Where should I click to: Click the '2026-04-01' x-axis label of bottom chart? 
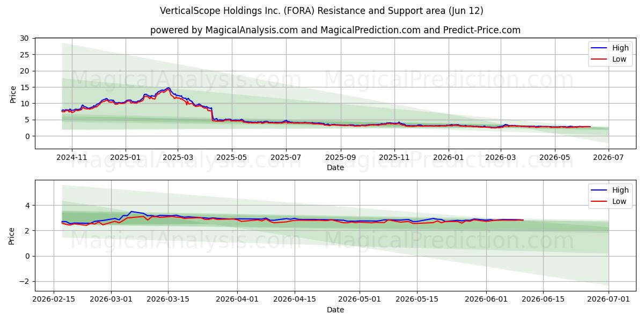tap(238, 299)
